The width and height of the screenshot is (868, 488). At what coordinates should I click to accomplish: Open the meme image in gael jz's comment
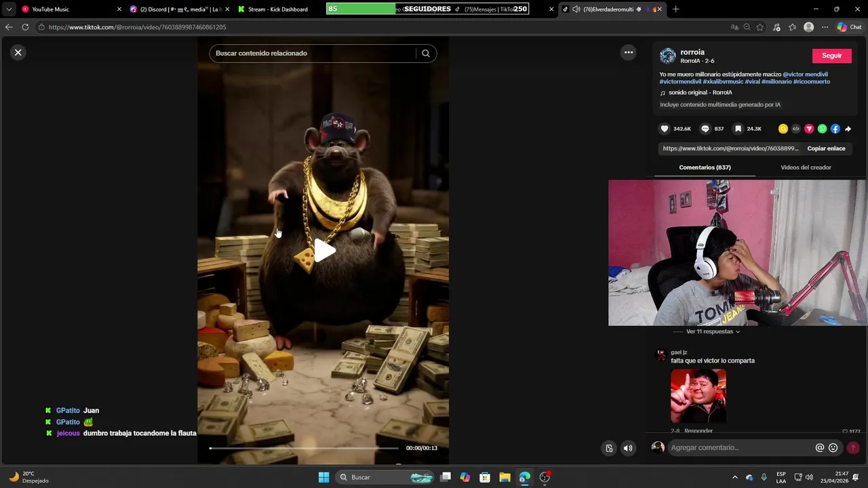(698, 396)
